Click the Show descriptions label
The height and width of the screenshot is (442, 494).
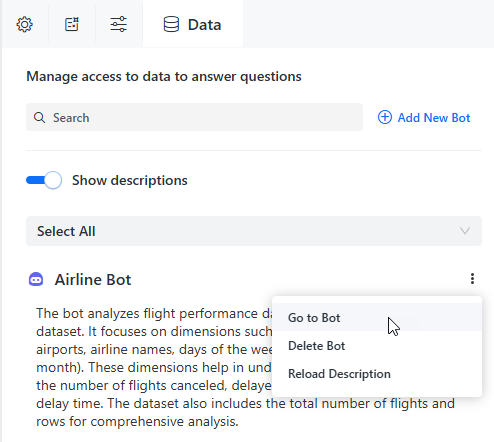pyautogui.click(x=130, y=180)
